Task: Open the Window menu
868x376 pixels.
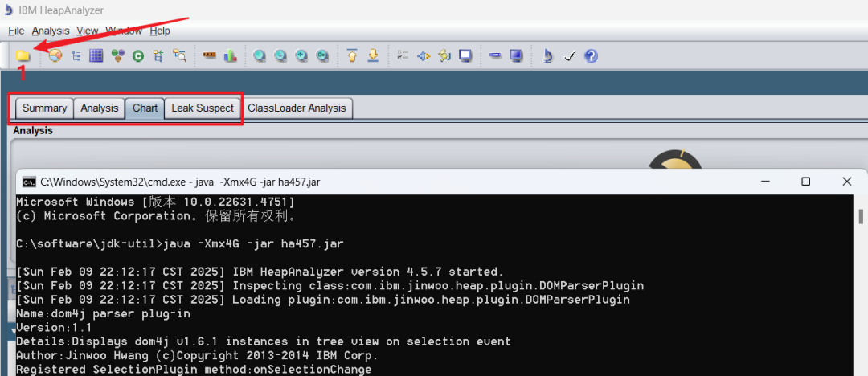Action: click(124, 31)
